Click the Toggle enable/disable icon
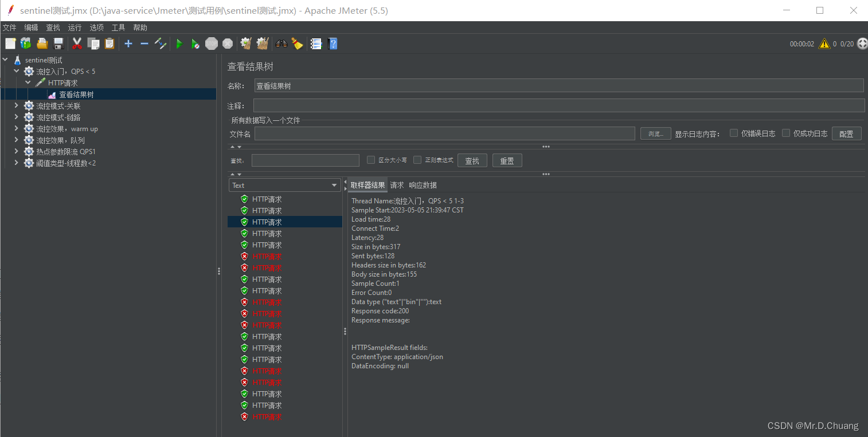Screen dimensions: 868x437 pos(161,44)
